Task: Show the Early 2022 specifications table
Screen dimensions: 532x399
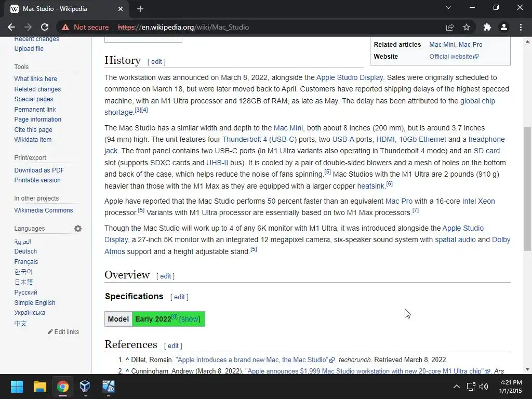Action: pos(190,320)
